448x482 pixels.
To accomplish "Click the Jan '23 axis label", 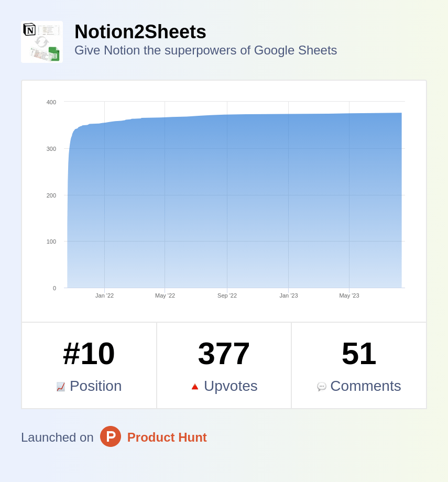I will [x=288, y=295].
